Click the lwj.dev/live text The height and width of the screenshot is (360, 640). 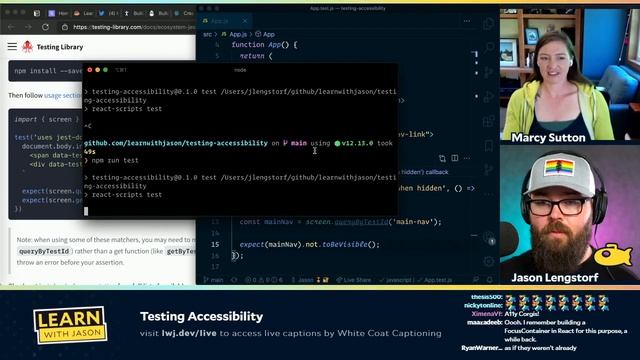(189, 333)
